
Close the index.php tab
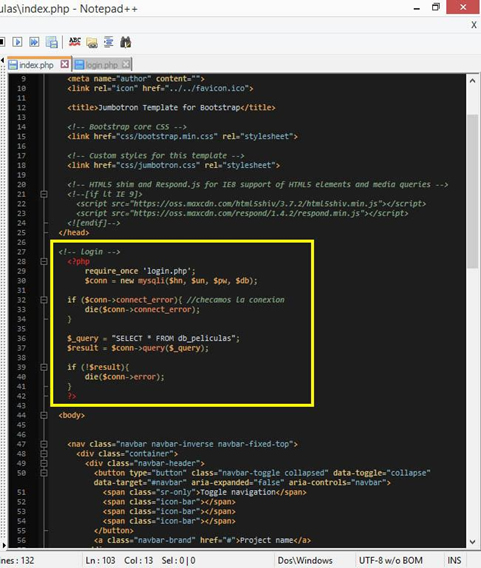(x=64, y=64)
